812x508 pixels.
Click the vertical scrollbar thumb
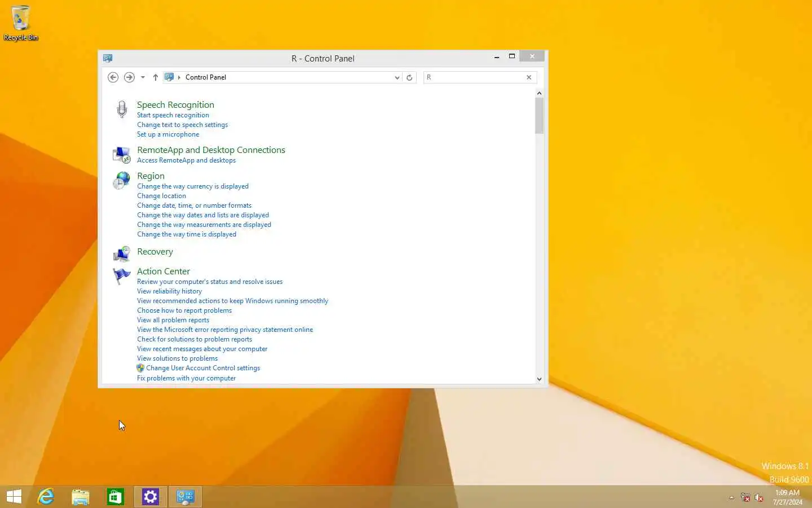point(539,116)
